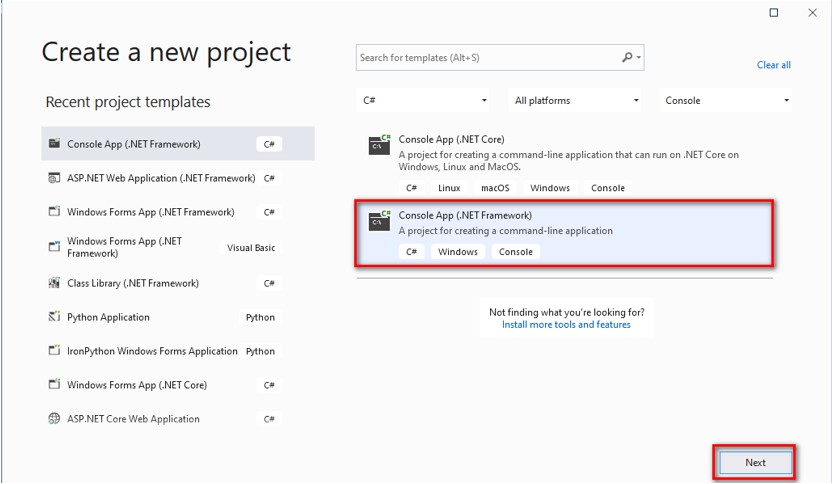Click the Windows Forms App (.NET Core) icon
Image resolution: width=835 pixels, height=484 pixels.
[x=54, y=384]
